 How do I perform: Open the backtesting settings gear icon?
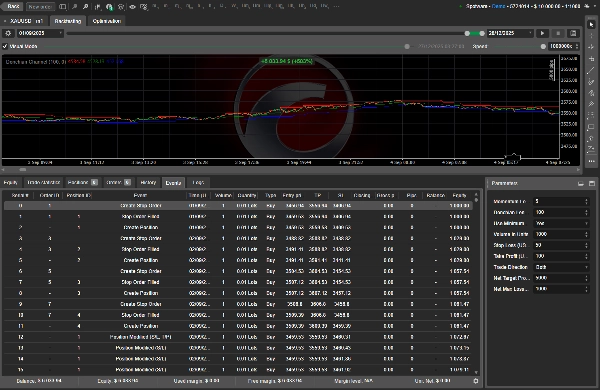(x=8, y=33)
